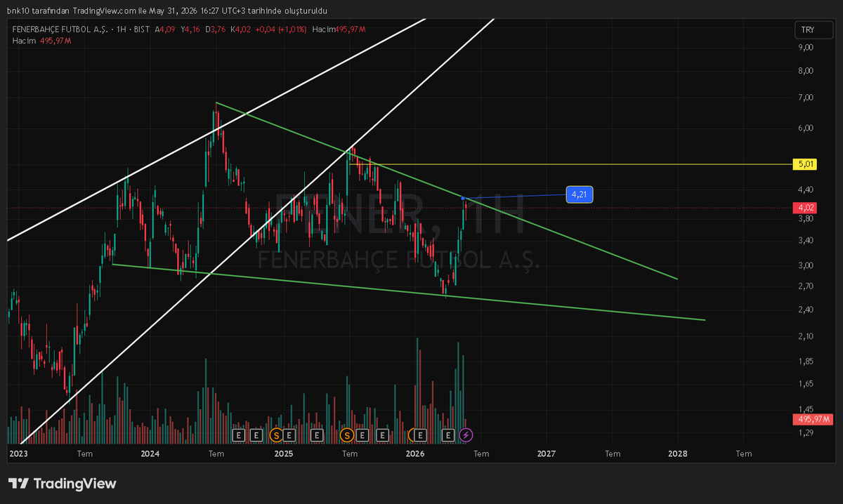
Task: Click the bnk10 TradingView.com header text
Action: [x=166, y=11]
